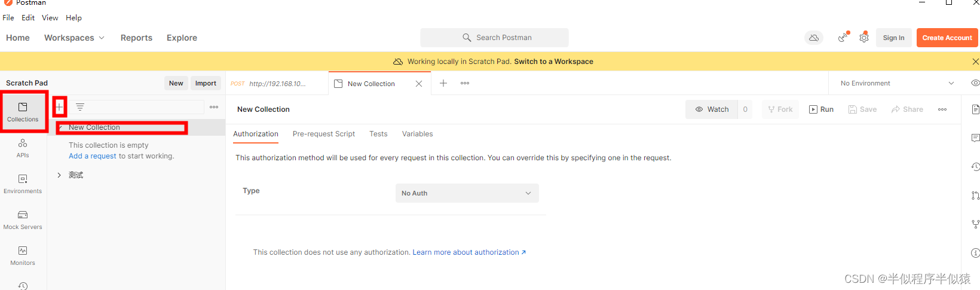980x290 pixels.
Task: Open the APIs sidebar panel
Action: pos(23,148)
